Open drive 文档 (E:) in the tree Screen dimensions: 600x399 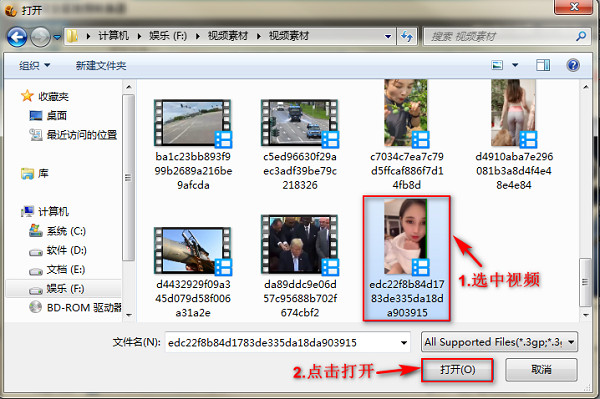coord(65,269)
